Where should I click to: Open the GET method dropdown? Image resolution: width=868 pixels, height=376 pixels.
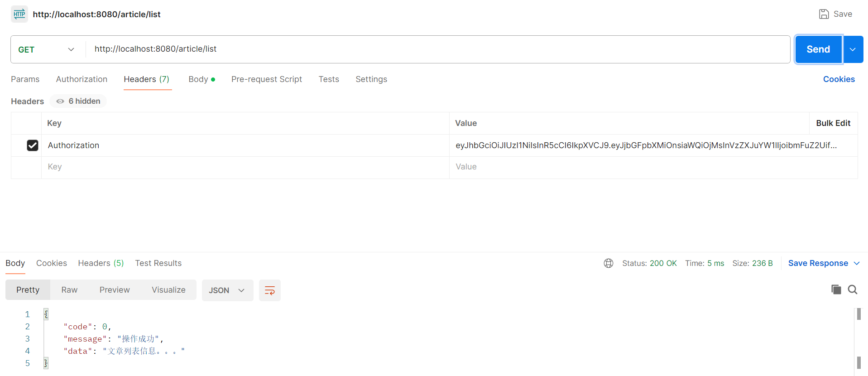46,49
